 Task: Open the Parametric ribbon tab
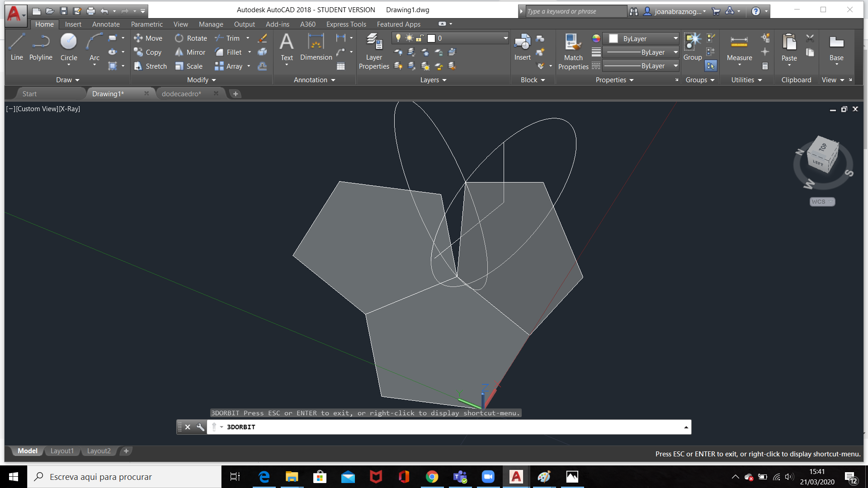146,24
